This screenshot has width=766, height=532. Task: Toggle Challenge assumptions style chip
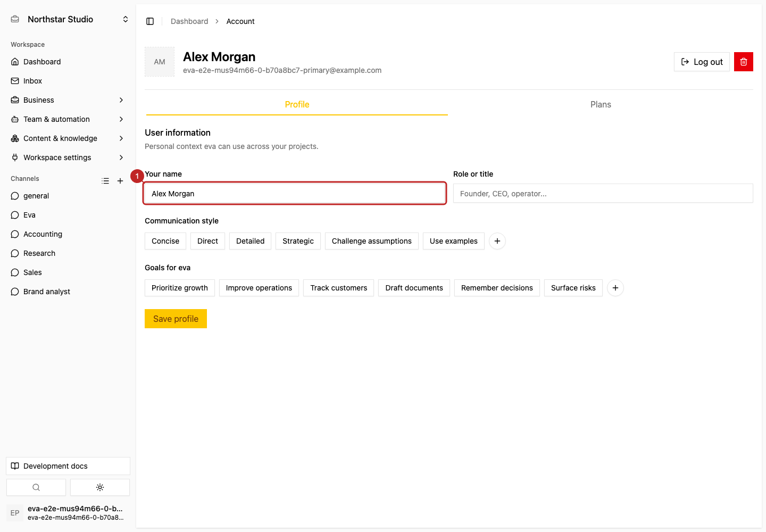click(372, 241)
